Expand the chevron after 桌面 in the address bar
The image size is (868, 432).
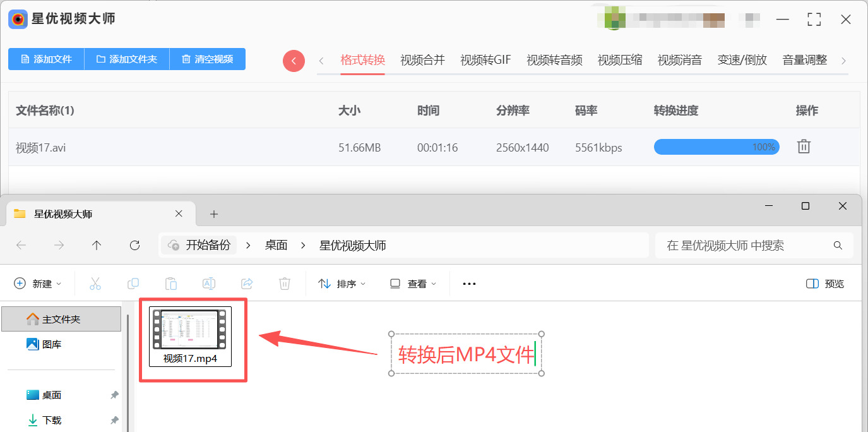pyautogui.click(x=304, y=246)
